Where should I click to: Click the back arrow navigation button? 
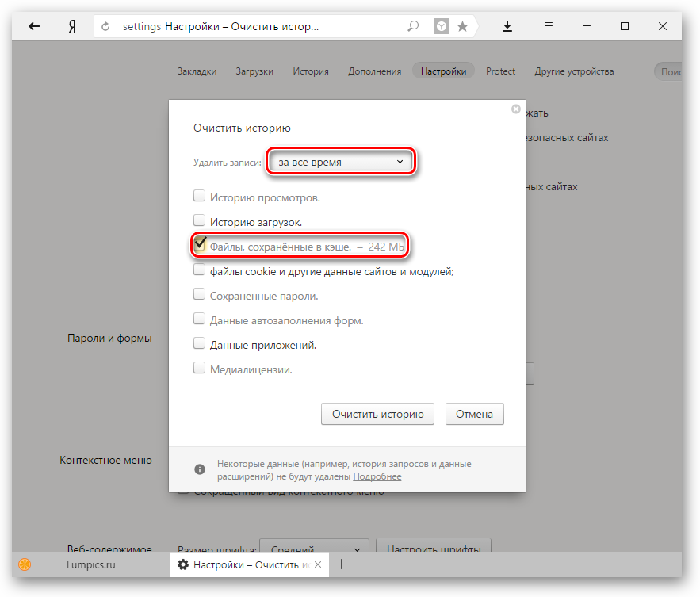(34, 26)
